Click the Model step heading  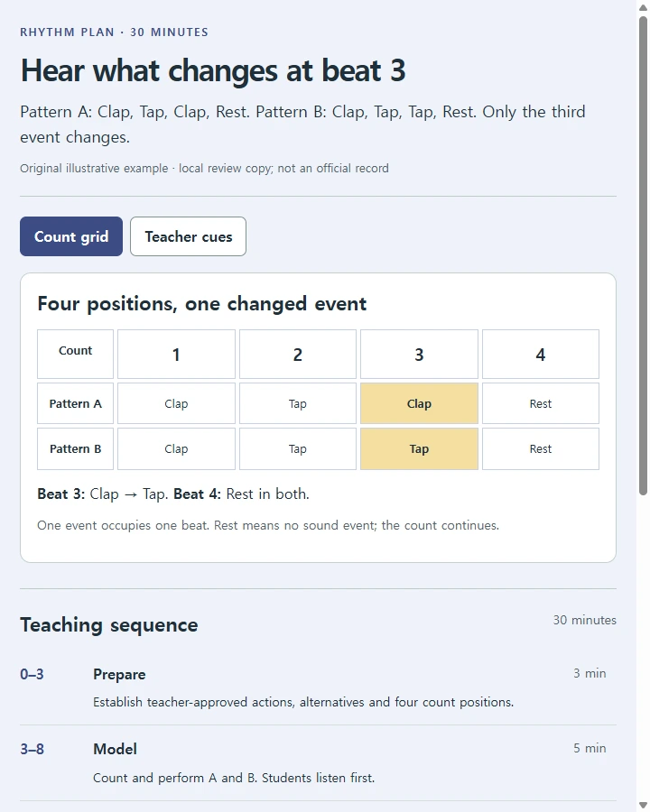pos(115,749)
